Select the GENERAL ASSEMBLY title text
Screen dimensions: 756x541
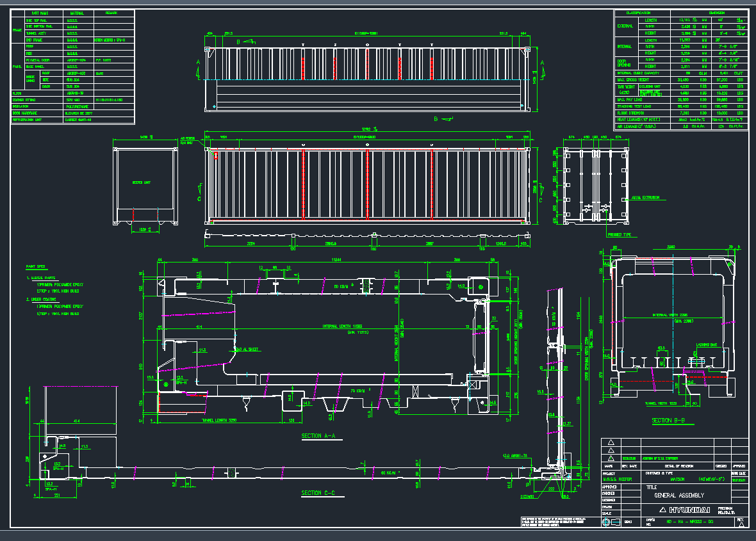(x=678, y=496)
